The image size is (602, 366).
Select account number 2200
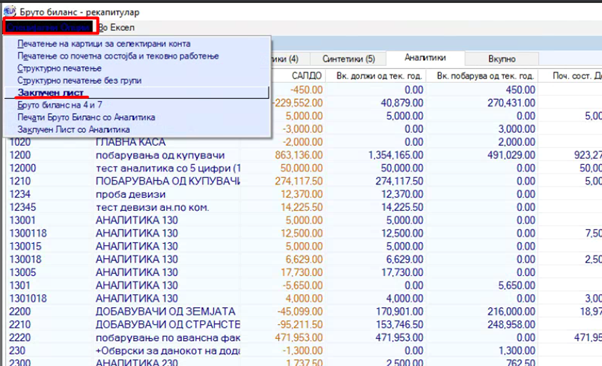click(x=20, y=311)
